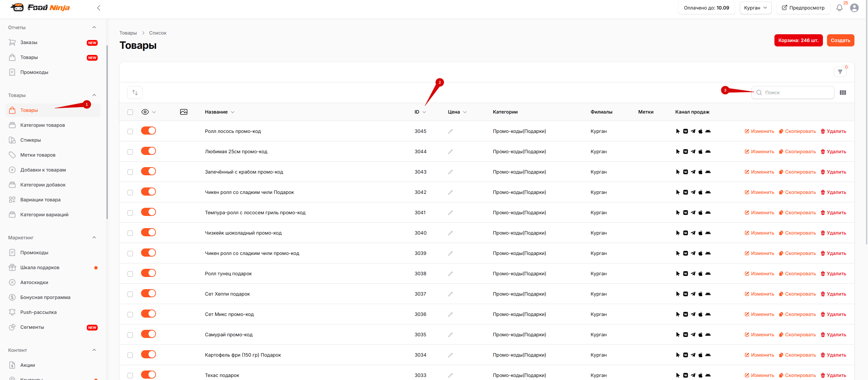Viewport: 868px width, 380px height.
Task: Collapse the Контент sidebar section
Action: coord(94,350)
